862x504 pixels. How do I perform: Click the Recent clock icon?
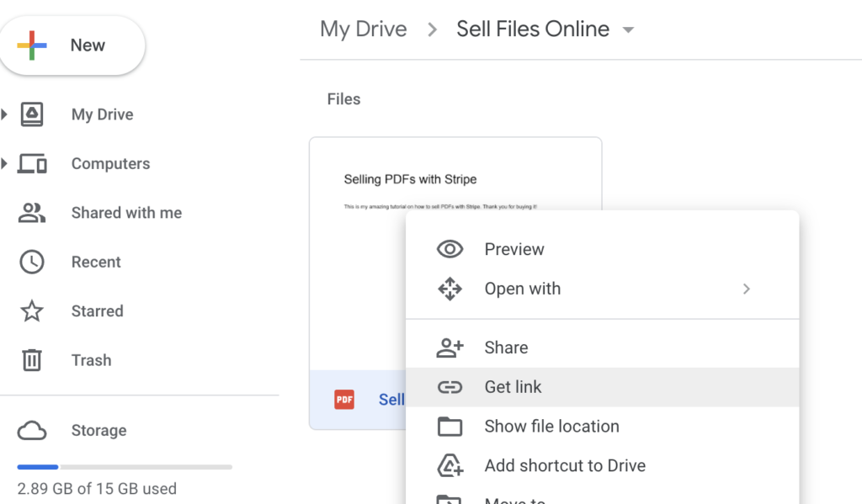coord(32,263)
